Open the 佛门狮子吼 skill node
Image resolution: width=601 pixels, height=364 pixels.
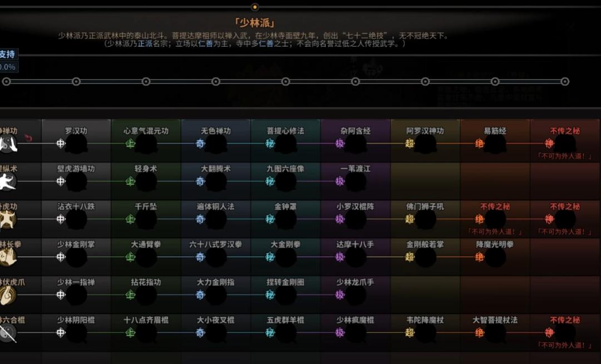pos(425,219)
